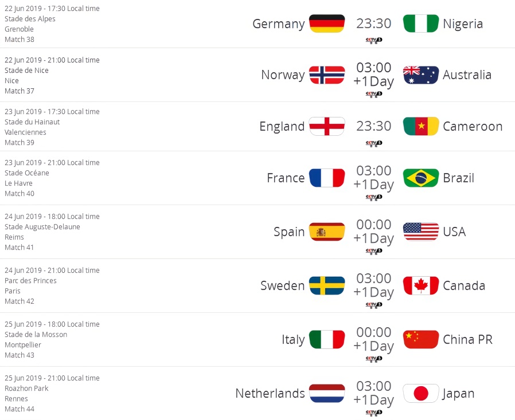
Task: Click the Germany flag icon
Action: pos(327,23)
